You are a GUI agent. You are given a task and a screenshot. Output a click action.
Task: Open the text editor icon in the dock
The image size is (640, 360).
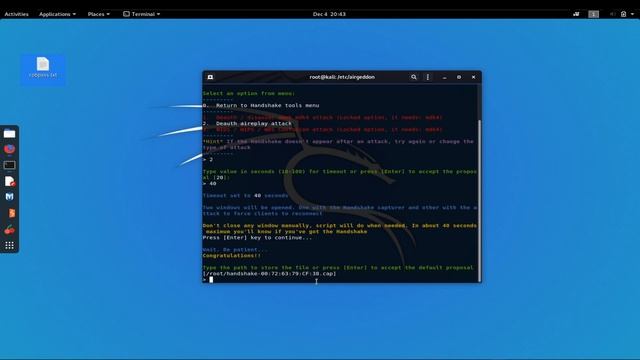coord(9,181)
